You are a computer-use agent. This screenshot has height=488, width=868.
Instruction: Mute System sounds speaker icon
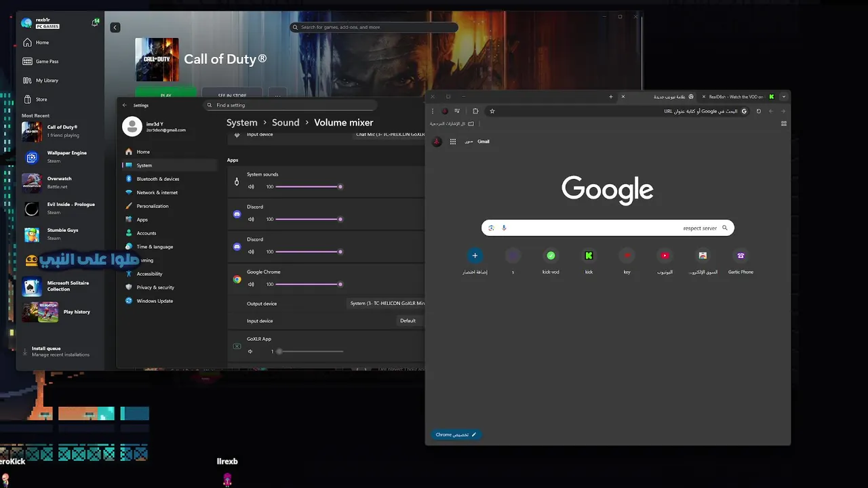[251, 186]
